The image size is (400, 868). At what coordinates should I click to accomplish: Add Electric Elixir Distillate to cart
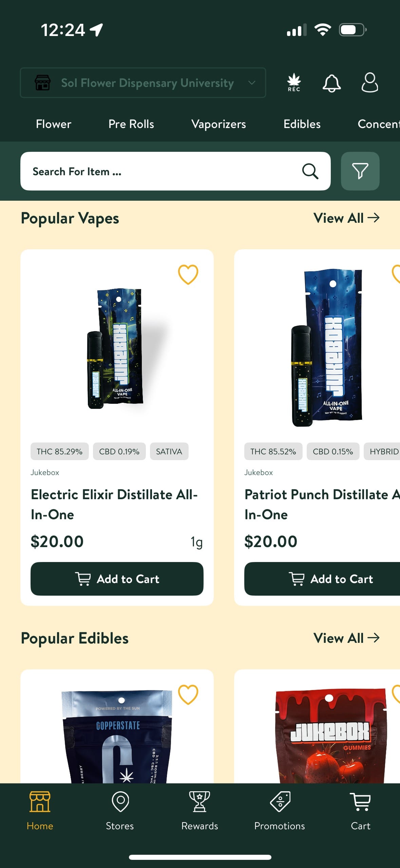(x=117, y=579)
